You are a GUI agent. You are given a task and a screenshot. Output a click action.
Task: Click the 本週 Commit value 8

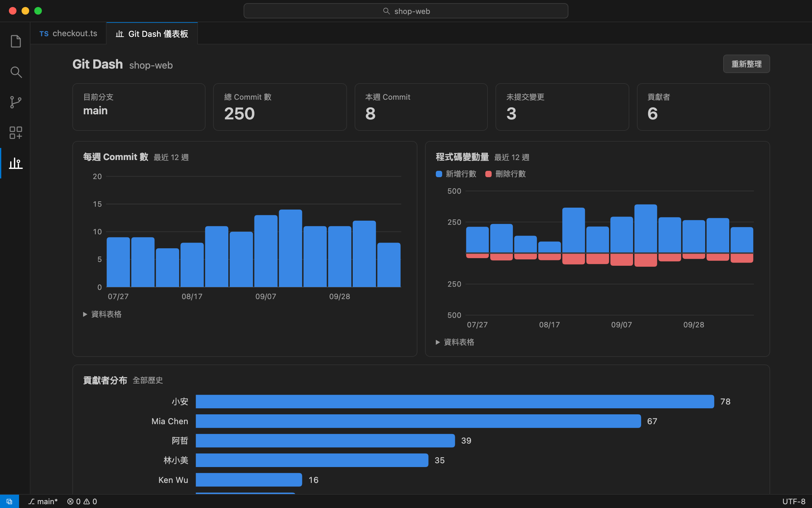pos(370,114)
